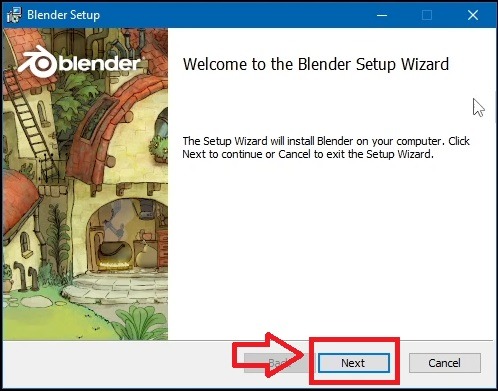Click the white 'blender' wordmark text
This screenshot has height=391, width=498.
(x=100, y=63)
